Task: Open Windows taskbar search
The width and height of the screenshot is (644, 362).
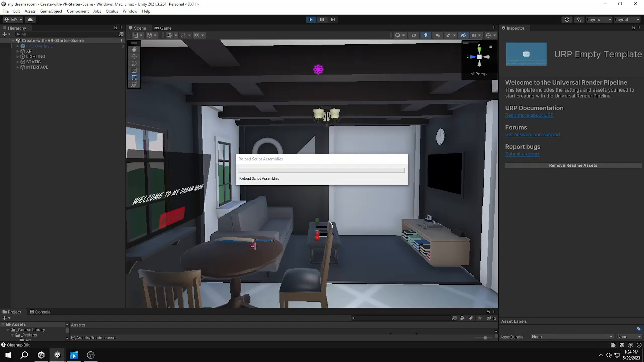Action: click(x=24, y=355)
